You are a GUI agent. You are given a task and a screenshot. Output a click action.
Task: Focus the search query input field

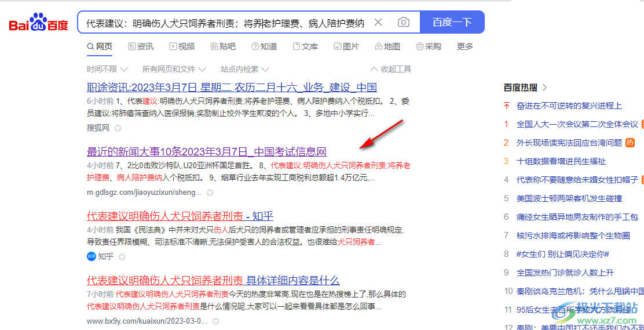(225, 23)
